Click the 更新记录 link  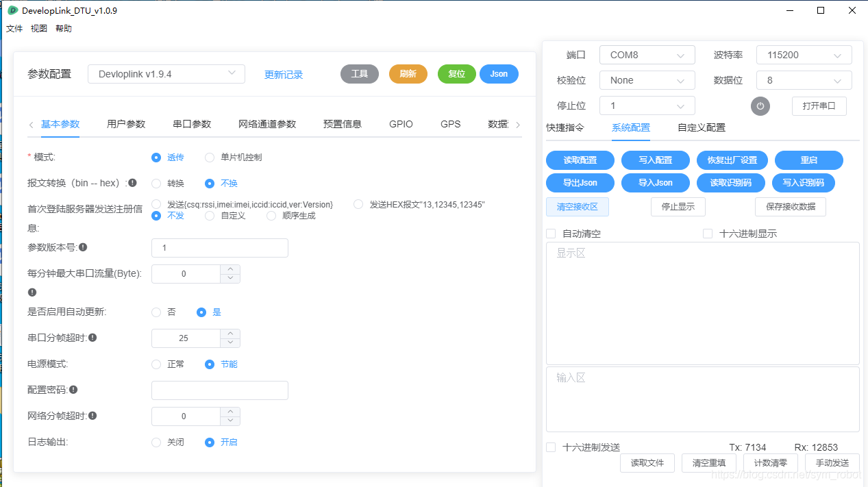(x=283, y=74)
